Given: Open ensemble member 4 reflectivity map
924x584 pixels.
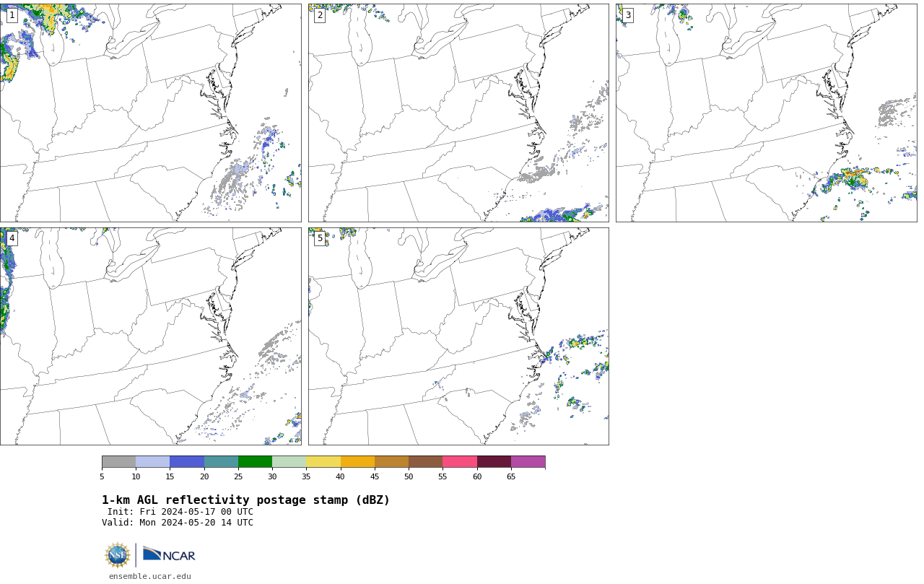Looking at the screenshot, I should (150, 336).
